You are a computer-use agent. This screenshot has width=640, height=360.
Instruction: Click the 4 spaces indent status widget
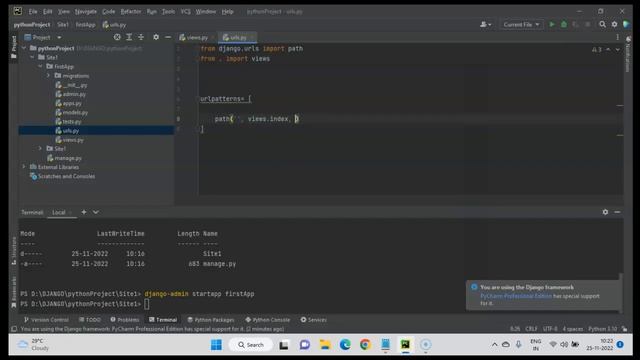coord(573,329)
